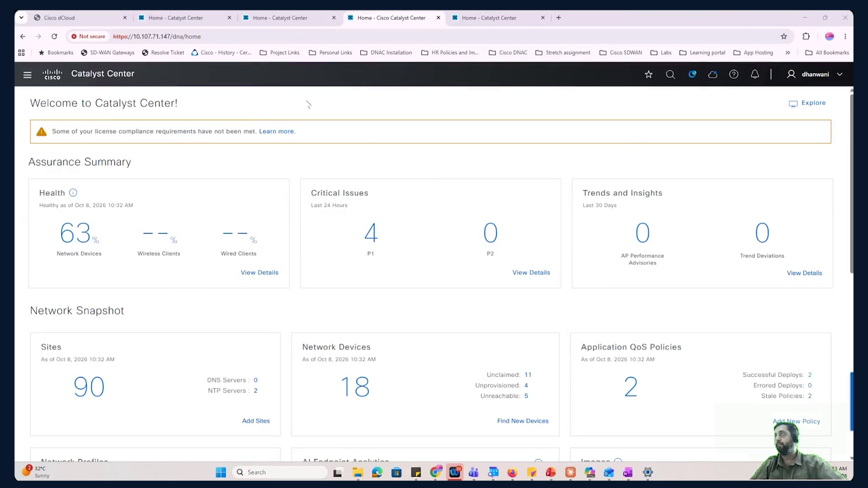This screenshot has height=488, width=868.
Task: Reload the page with the refresh icon
Action: 54,37
